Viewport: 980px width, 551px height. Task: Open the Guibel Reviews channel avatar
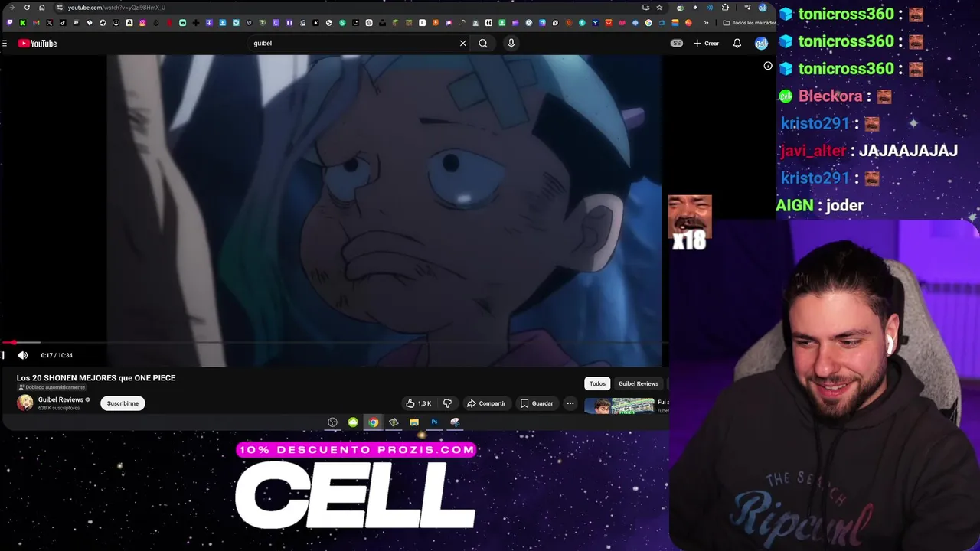tap(25, 403)
